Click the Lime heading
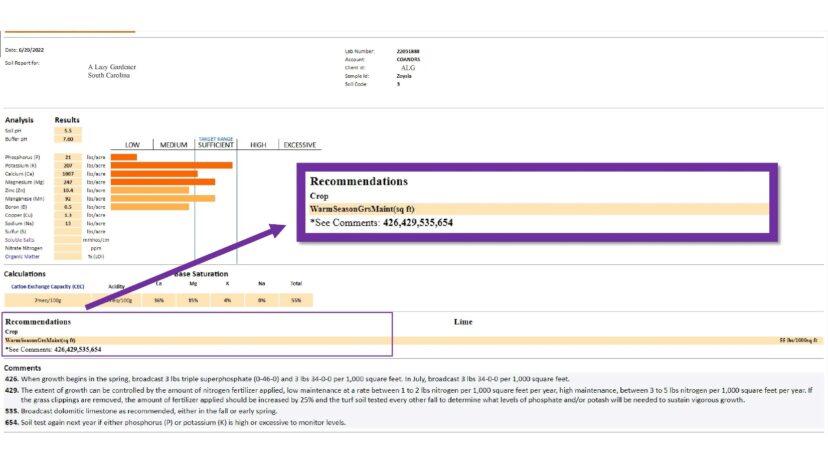This screenshot has height=466, width=828. coord(463,321)
